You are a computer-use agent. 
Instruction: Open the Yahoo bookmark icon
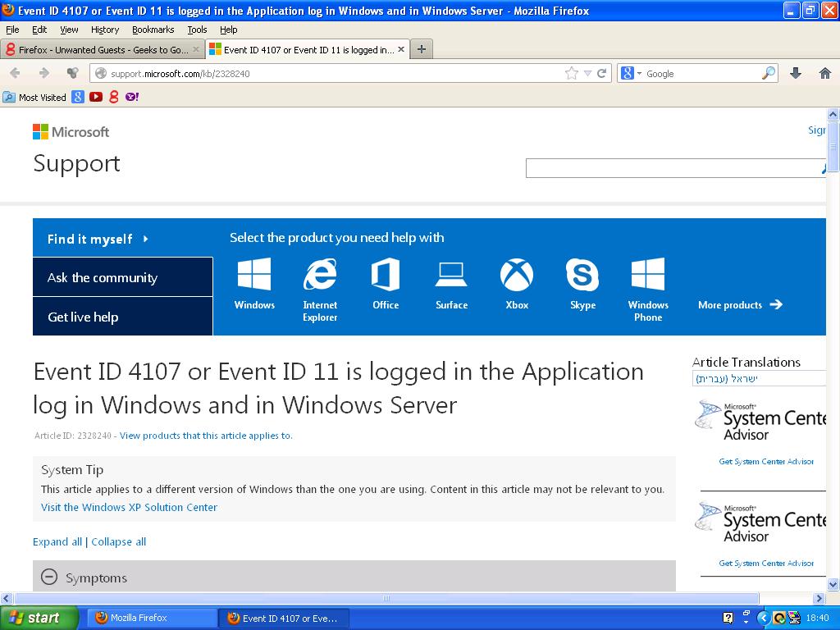[x=132, y=97]
